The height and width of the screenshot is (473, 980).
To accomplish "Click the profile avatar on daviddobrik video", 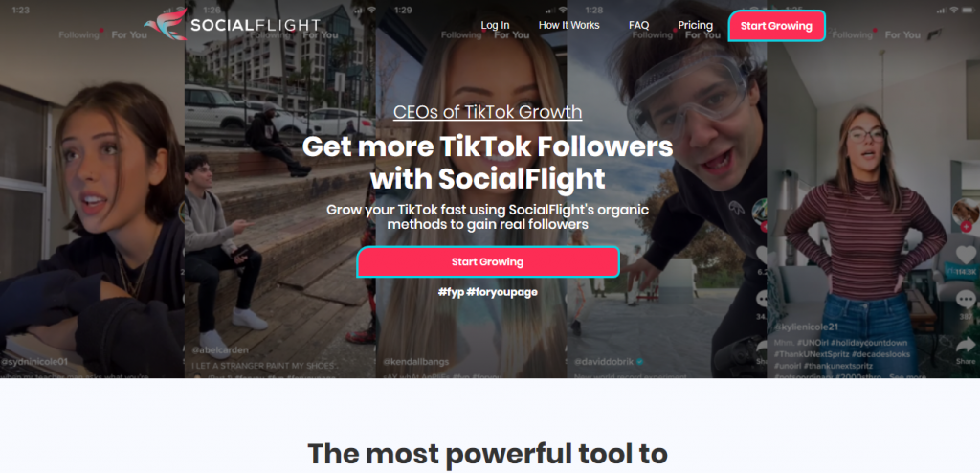I will (759, 212).
